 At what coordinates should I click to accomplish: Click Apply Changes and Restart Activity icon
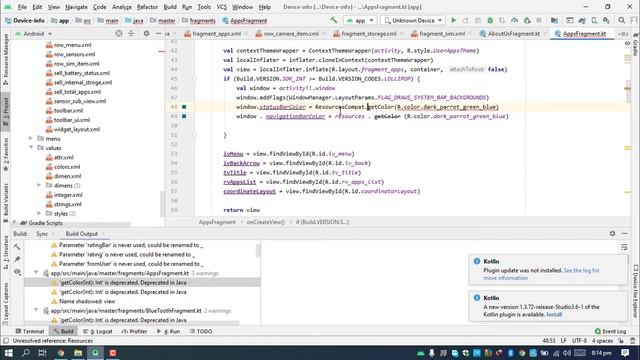pyautogui.click(x=465, y=20)
